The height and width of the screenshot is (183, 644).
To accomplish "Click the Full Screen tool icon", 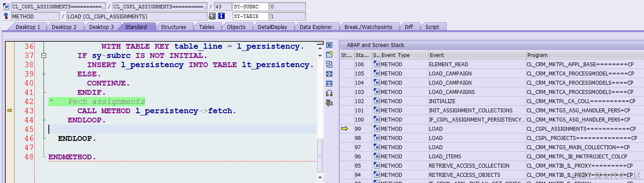I will click(x=329, y=74).
